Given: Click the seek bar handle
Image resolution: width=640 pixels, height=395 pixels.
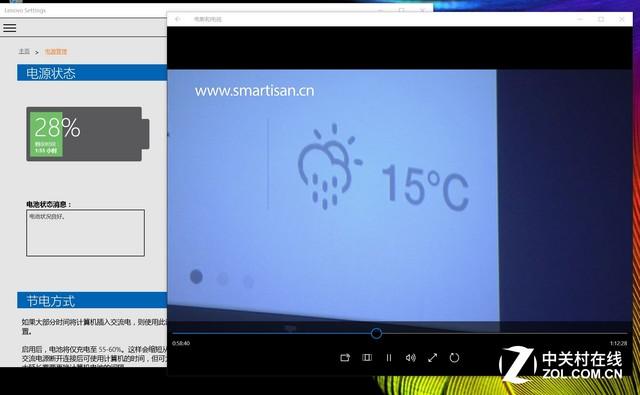Looking at the screenshot, I should coord(376,333).
